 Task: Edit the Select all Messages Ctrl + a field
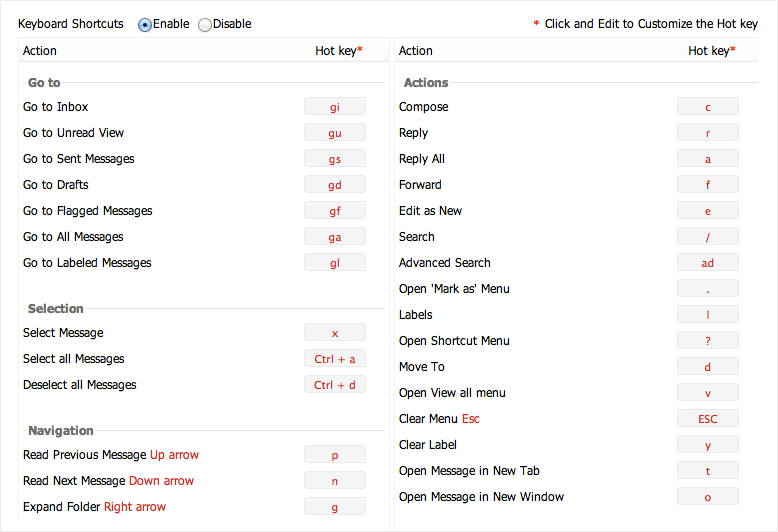[335, 359]
